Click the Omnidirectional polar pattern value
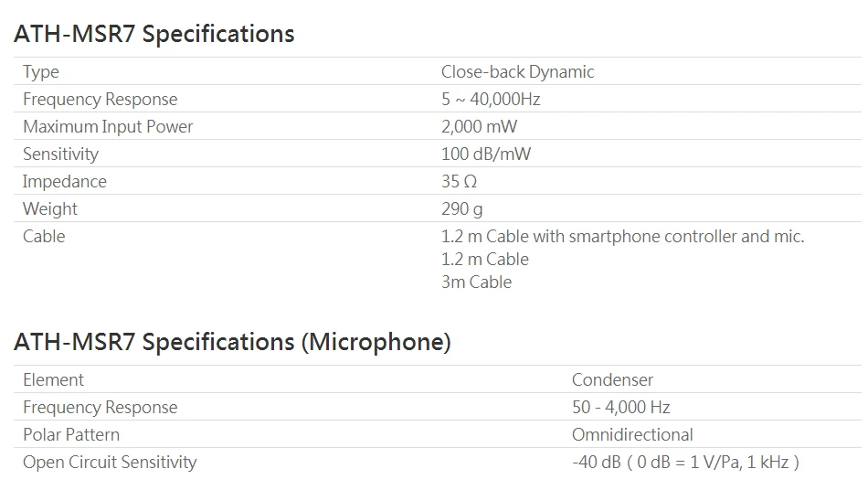This screenshot has height=490, width=868. 632,434
